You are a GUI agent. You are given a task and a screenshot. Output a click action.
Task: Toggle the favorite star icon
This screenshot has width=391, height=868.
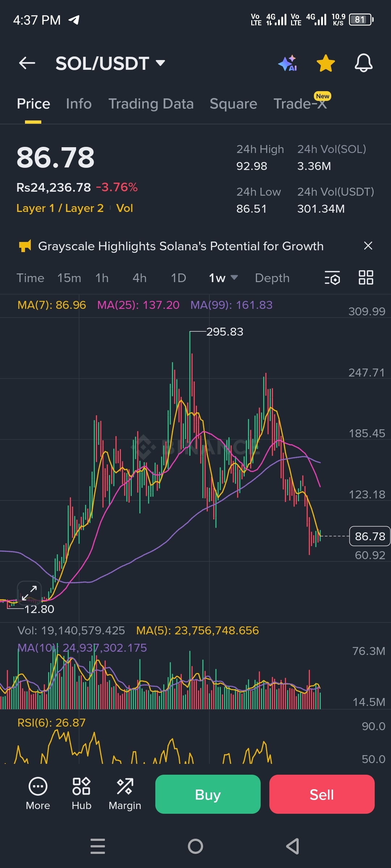click(326, 63)
